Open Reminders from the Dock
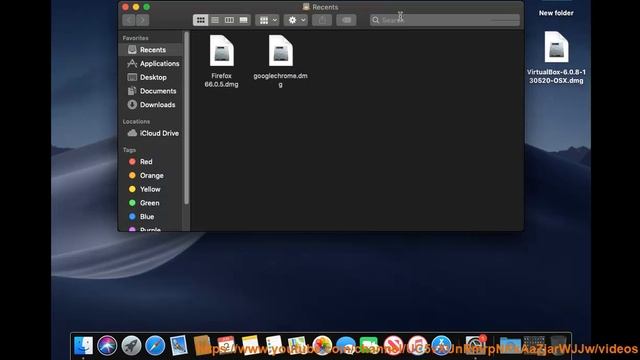640x360 pixels. 274,345
